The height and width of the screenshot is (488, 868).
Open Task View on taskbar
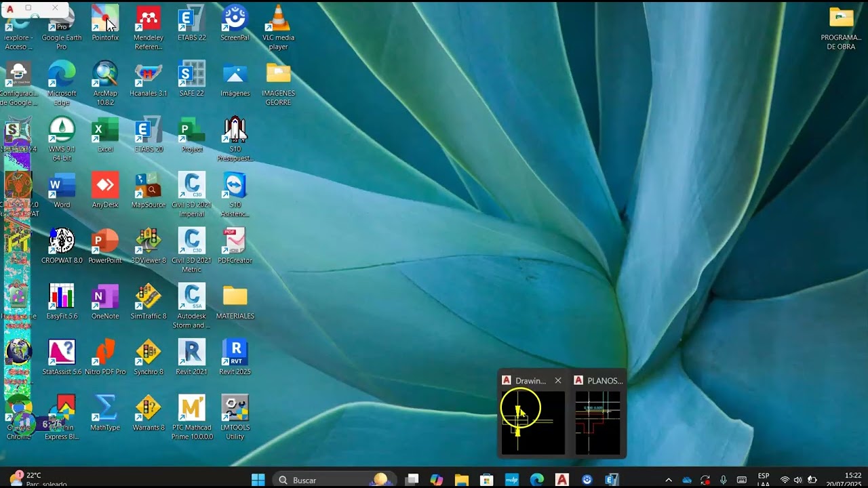(412, 480)
